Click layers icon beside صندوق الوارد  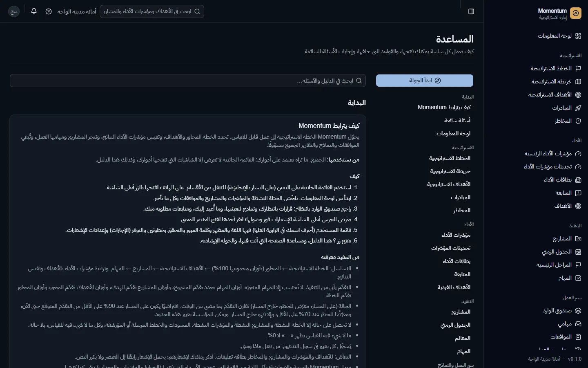pyautogui.click(x=578, y=311)
